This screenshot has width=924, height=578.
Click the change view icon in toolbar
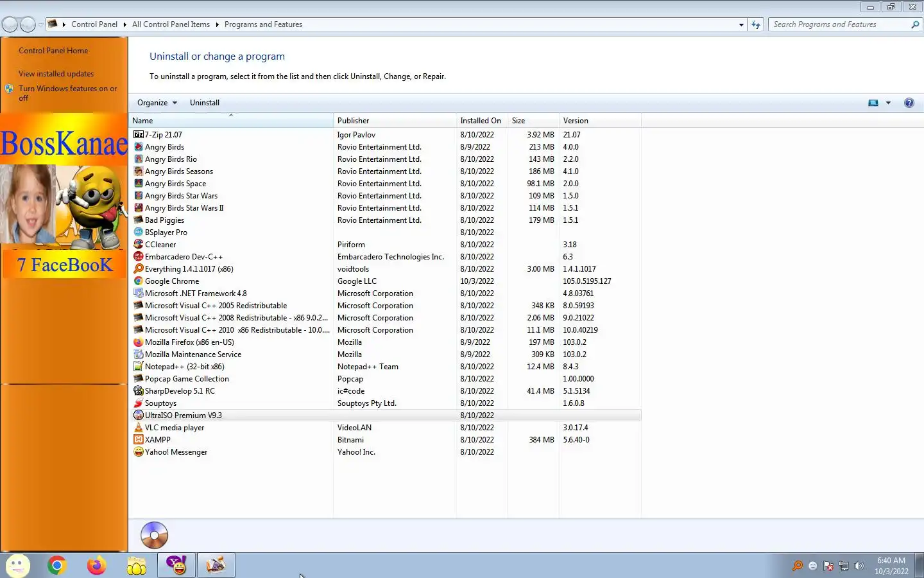(873, 103)
